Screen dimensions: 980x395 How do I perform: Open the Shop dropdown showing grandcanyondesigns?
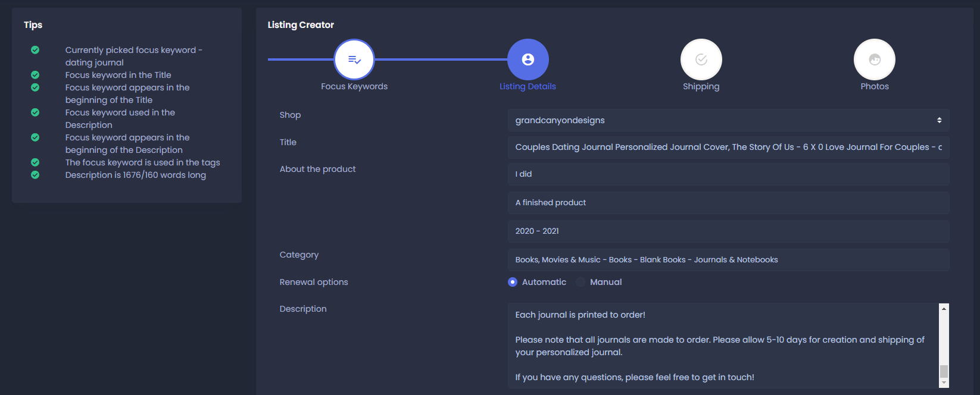tap(729, 120)
